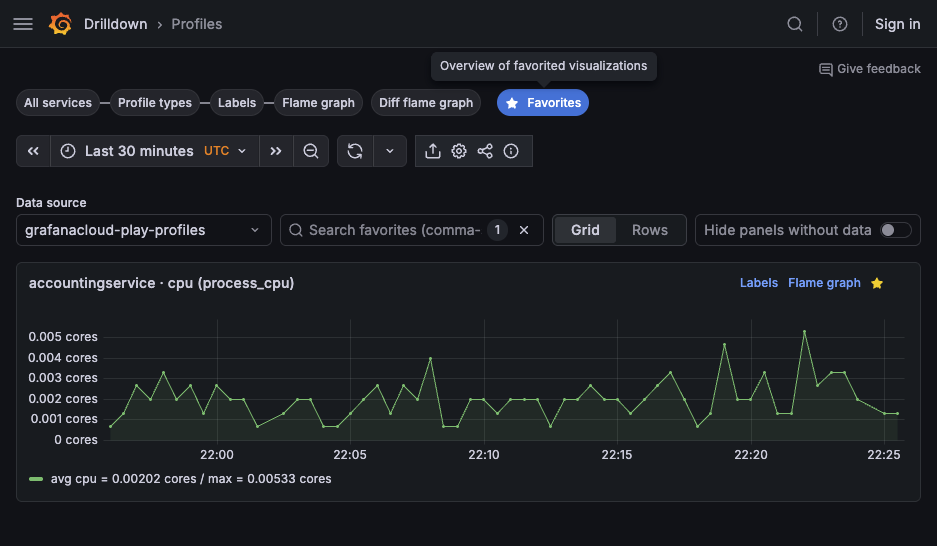Switch to the Diff flame graph tab

[426, 103]
